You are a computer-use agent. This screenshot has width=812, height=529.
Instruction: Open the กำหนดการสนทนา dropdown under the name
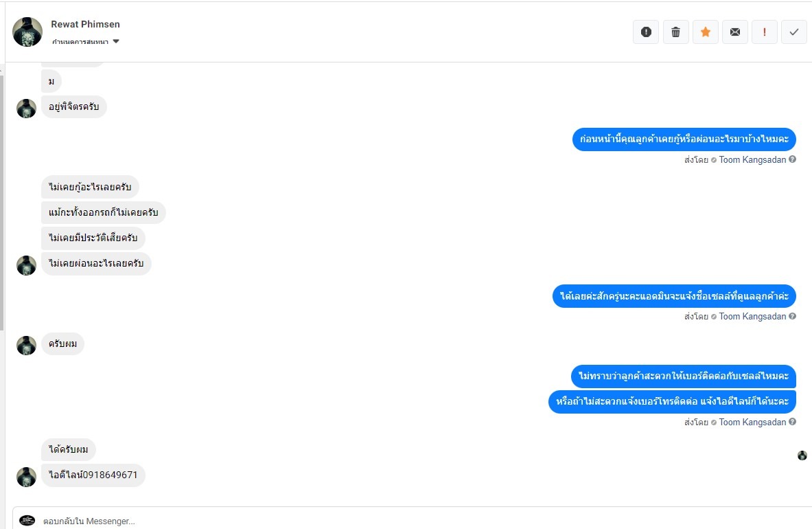click(x=86, y=42)
